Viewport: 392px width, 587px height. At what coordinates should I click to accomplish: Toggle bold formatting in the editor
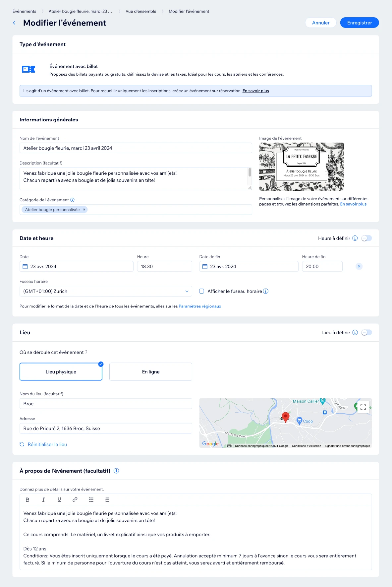click(28, 500)
